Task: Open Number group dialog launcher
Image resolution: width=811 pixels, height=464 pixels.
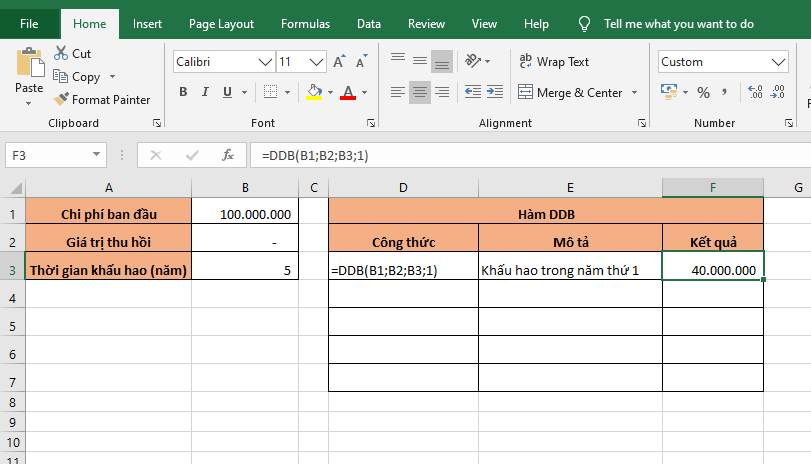Action: pyautogui.click(x=789, y=123)
